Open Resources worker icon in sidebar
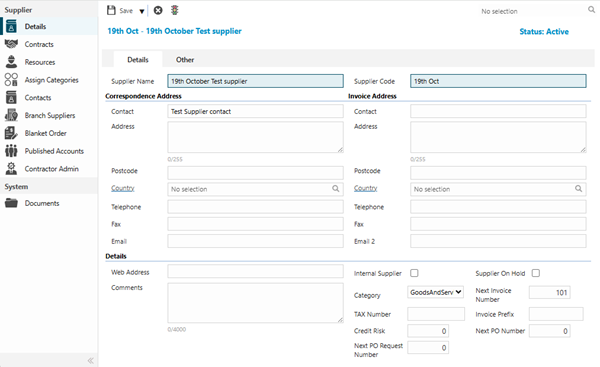 pyautogui.click(x=11, y=62)
